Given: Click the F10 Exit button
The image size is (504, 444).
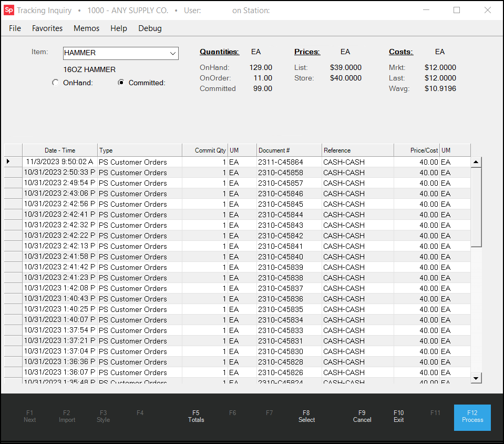Looking at the screenshot, I should (x=398, y=416).
